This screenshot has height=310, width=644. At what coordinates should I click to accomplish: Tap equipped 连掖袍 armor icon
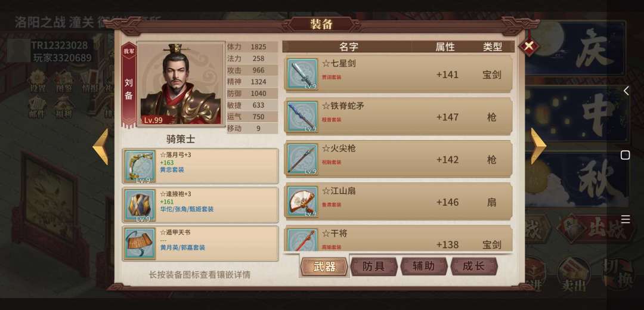pyautogui.click(x=140, y=205)
